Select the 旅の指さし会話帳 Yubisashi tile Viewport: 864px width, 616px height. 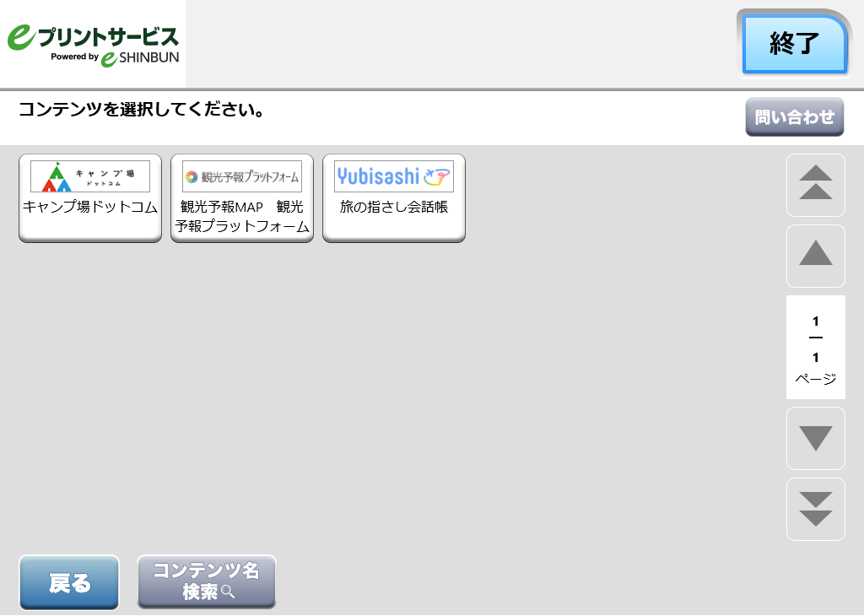click(x=394, y=197)
